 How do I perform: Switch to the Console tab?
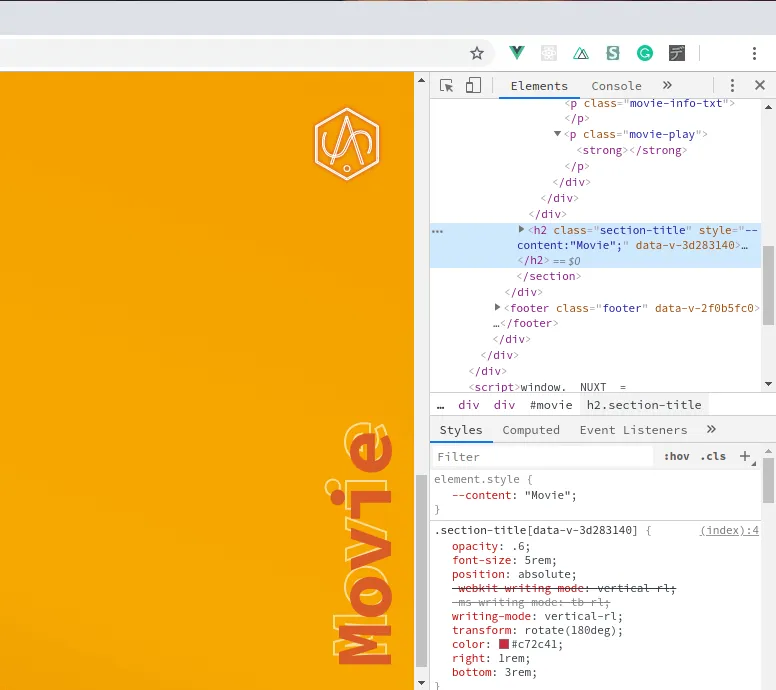click(x=616, y=86)
